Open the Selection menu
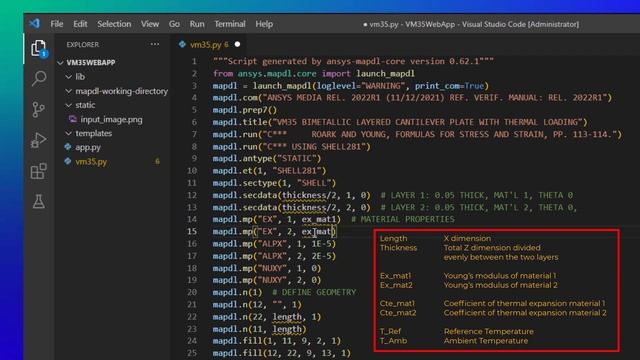This screenshot has height=360, width=640. click(x=114, y=24)
